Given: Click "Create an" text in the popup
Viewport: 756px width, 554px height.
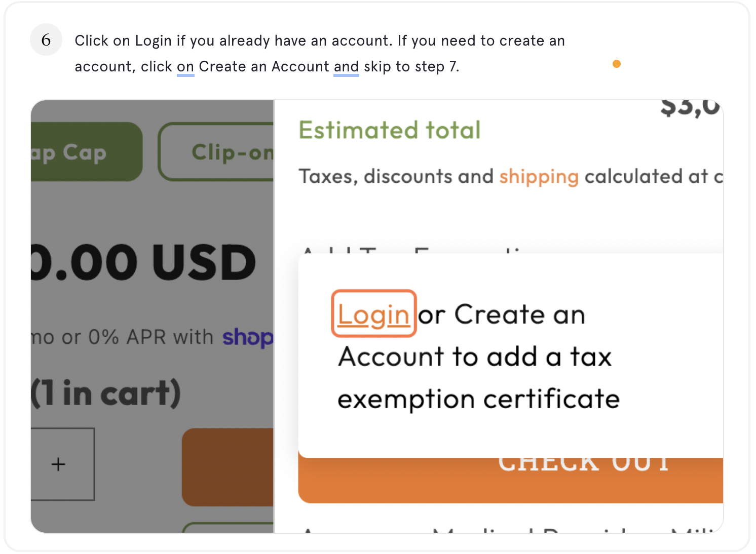Looking at the screenshot, I should coord(519,314).
